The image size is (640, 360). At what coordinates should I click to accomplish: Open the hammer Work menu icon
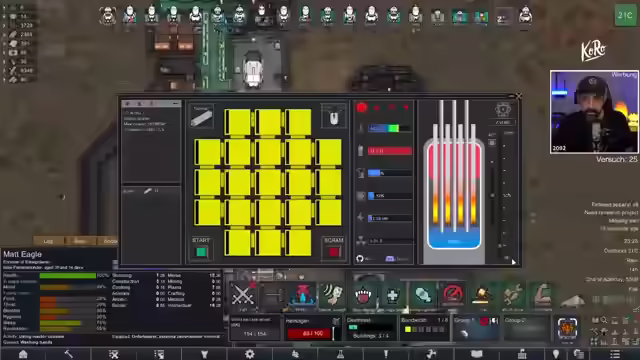[x=68, y=354]
